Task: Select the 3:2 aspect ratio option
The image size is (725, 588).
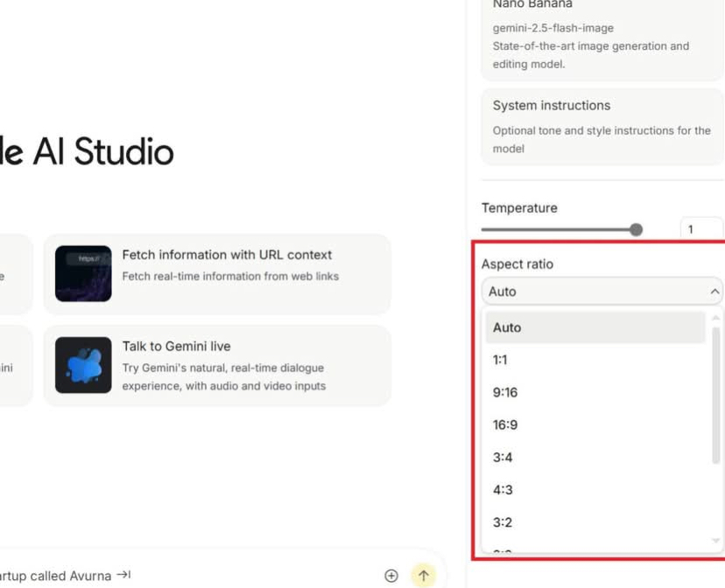Action: click(x=595, y=522)
